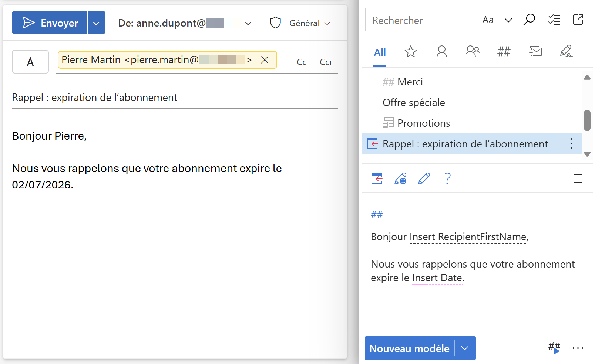This screenshot has width=595, height=364.
Task: Insert the template via the preview toolbar paste icon
Action: coord(377,179)
